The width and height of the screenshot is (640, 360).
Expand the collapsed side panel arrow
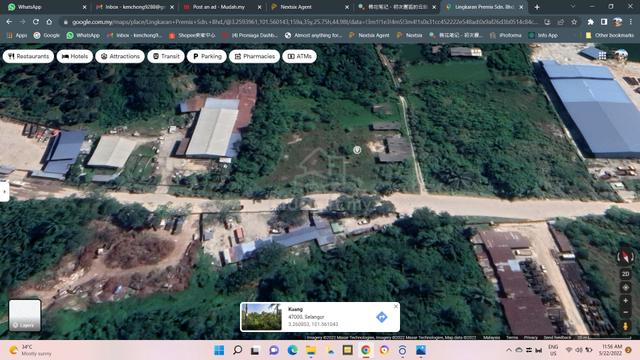pyautogui.click(x=4, y=191)
